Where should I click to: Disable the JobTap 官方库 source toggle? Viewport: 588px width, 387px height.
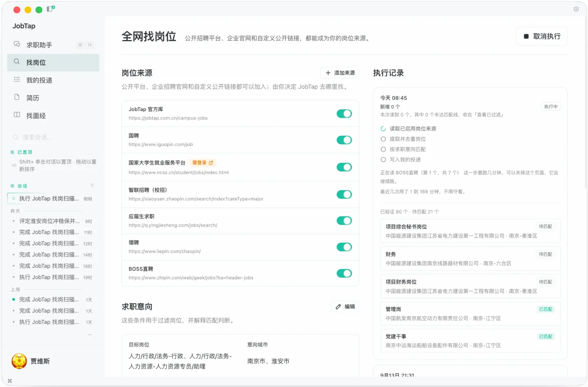coord(344,114)
